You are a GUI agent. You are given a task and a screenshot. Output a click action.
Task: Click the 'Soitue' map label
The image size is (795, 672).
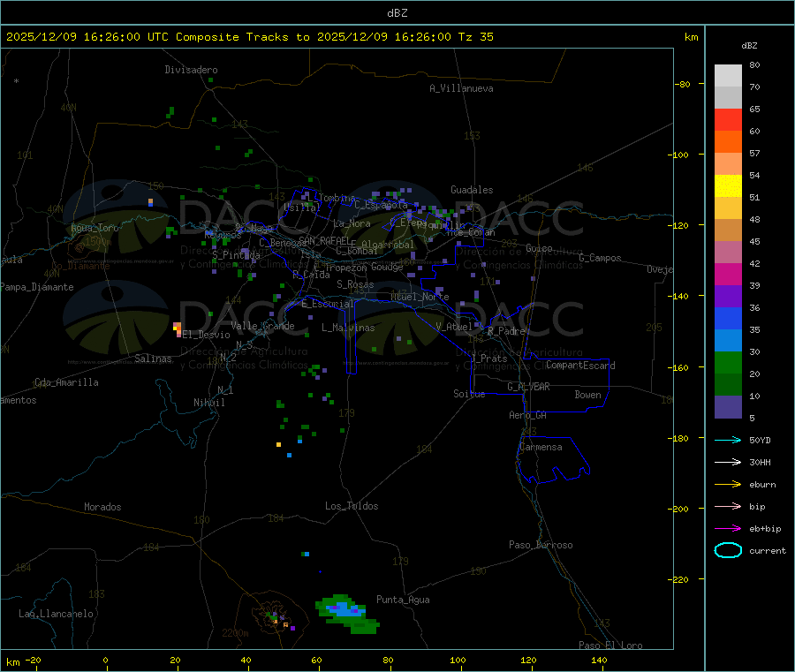tap(469, 394)
